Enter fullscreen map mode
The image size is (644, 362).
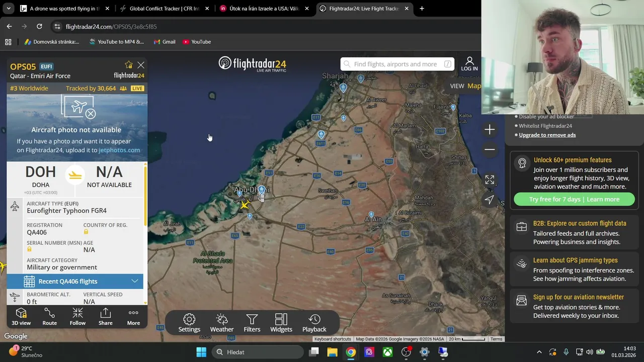point(490,179)
